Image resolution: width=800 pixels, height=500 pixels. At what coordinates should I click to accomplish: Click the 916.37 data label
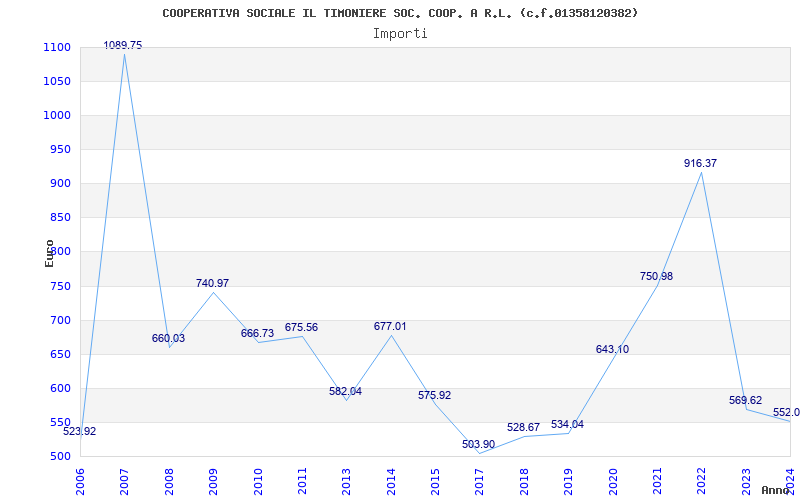pyautogui.click(x=701, y=163)
